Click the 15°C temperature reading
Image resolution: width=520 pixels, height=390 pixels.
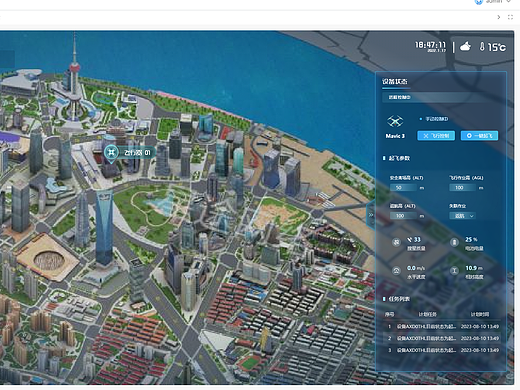[x=497, y=47]
